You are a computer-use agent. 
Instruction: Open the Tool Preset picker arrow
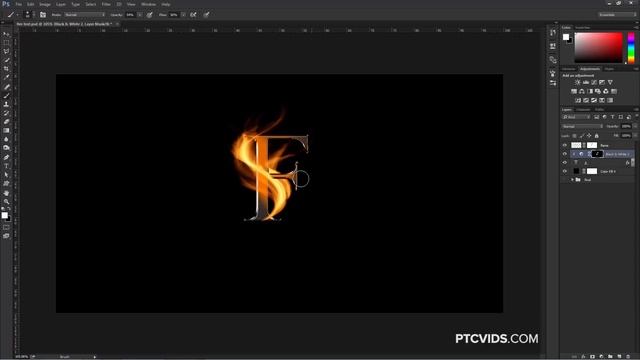pos(18,15)
